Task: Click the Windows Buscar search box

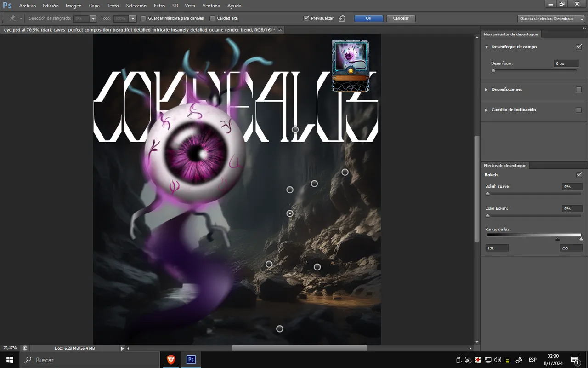Action: (x=90, y=360)
